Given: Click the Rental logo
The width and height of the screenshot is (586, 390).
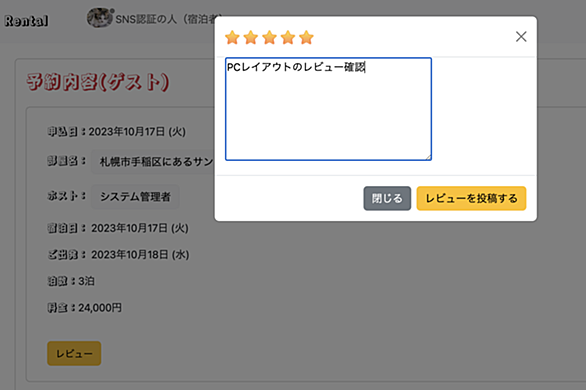Looking at the screenshot, I should point(26,21).
